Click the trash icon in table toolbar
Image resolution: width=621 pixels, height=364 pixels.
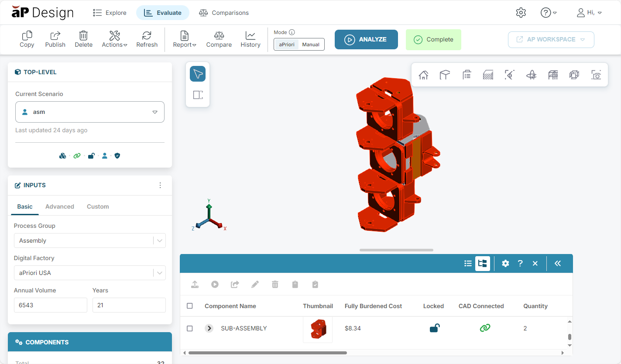275,285
